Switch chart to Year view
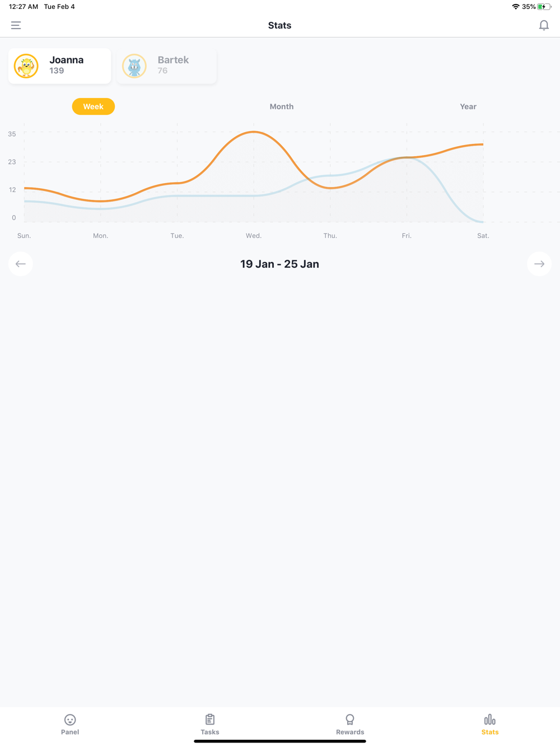Screen dimensions: 560x747 click(468, 106)
